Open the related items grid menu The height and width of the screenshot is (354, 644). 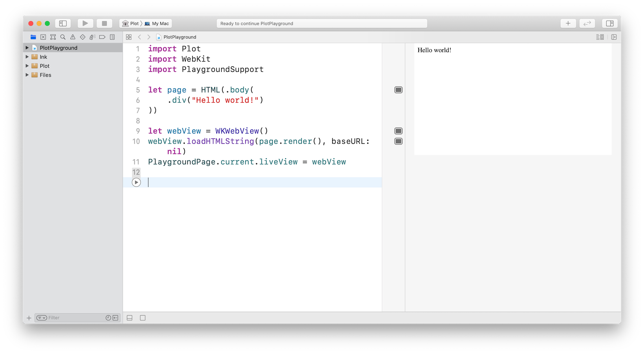click(129, 37)
